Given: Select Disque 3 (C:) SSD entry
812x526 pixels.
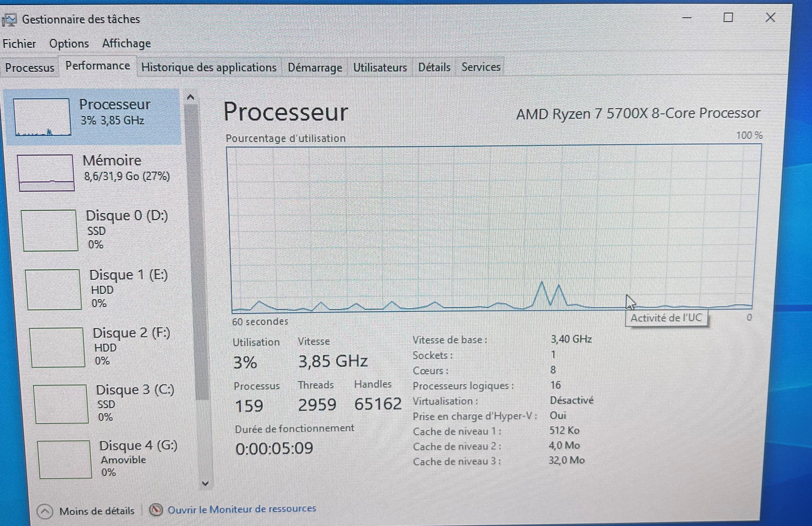Looking at the screenshot, I should click(135, 403).
